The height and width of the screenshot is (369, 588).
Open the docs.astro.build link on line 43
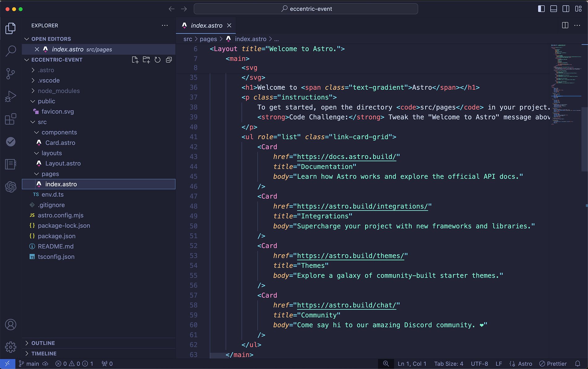click(x=346, y=157)
